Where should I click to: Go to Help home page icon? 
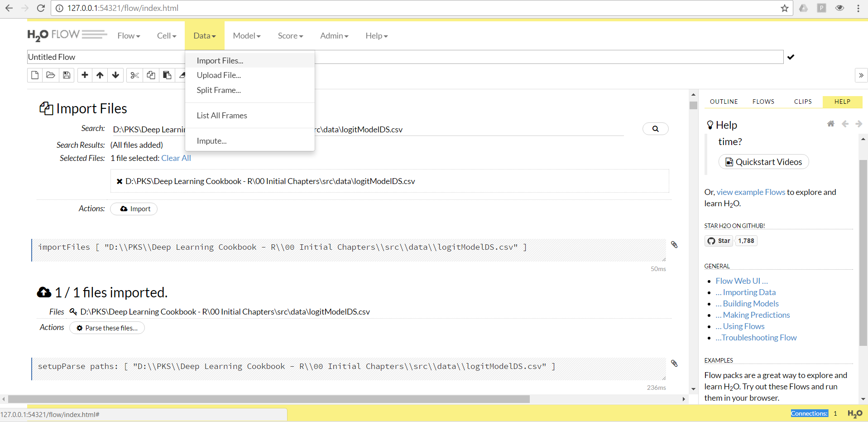[x=831, y=124]
